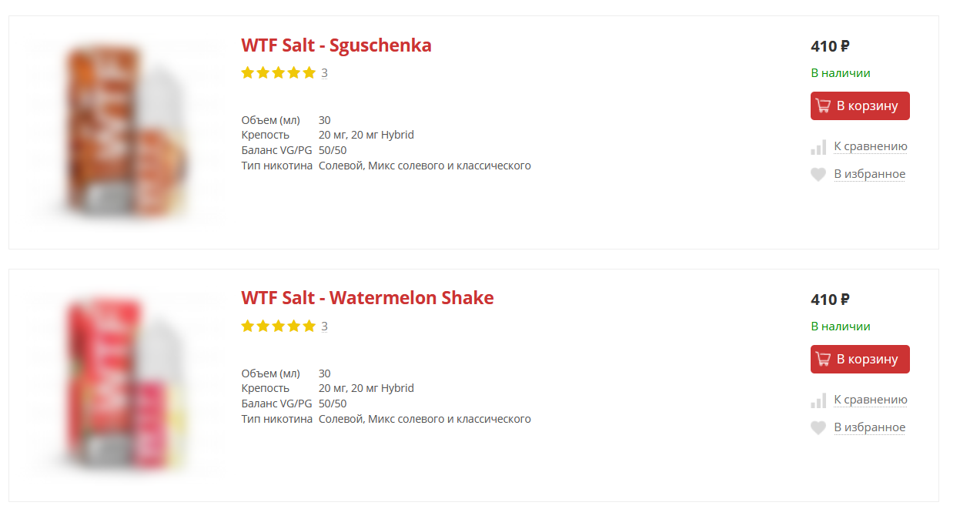Open the WTF Salt - Sguschenka product title

pyautogui.click(x=336, y=45)
